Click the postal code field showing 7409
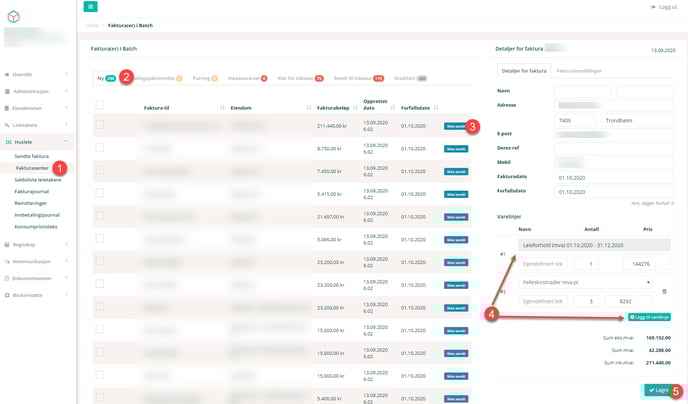This screenshot has height=404, width=688. 575,120
